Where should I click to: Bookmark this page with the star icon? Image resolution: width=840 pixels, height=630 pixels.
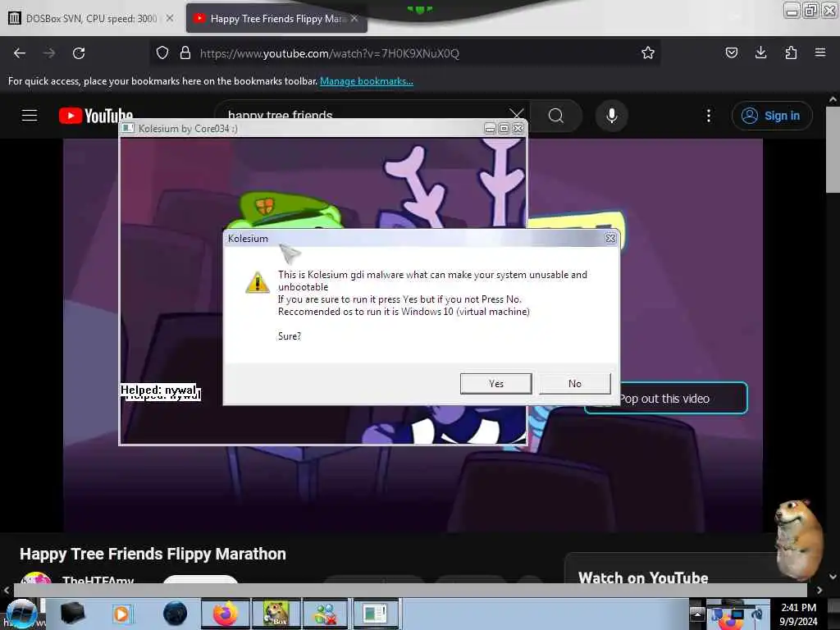[x=648, y=53]
